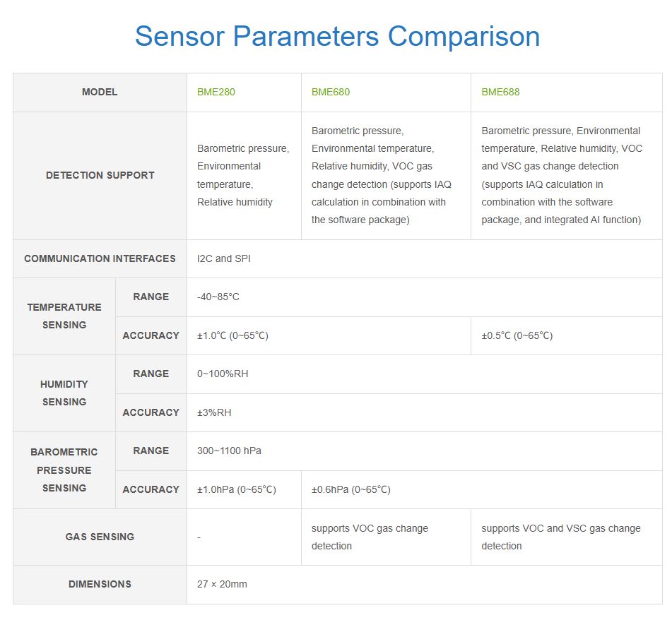Click the 300~1100 hPa range cell
Image resolution: width=672 pixels, height=620 pixels.
pos(229,451)
